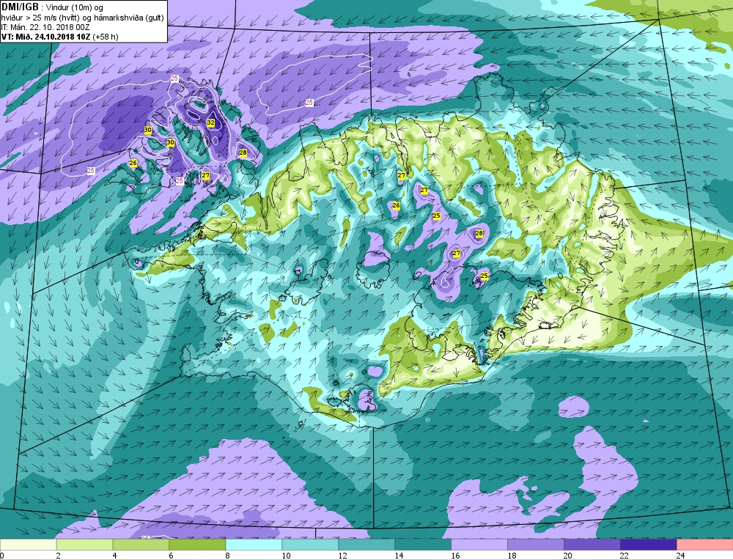This screenshot has width=733, height=560.
Task: Click the legend scale value 0
Action: pos(2,556)
